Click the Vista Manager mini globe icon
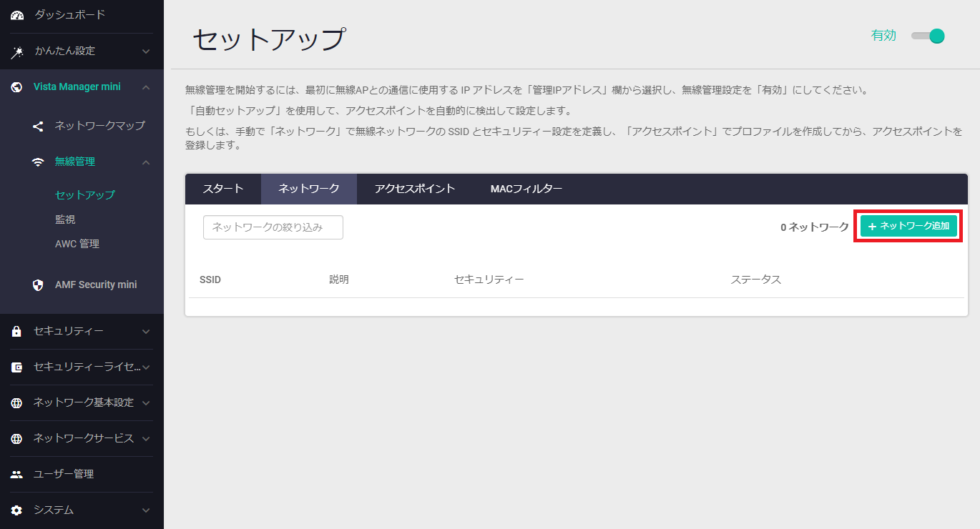980x529 pixels. (17, 87)
